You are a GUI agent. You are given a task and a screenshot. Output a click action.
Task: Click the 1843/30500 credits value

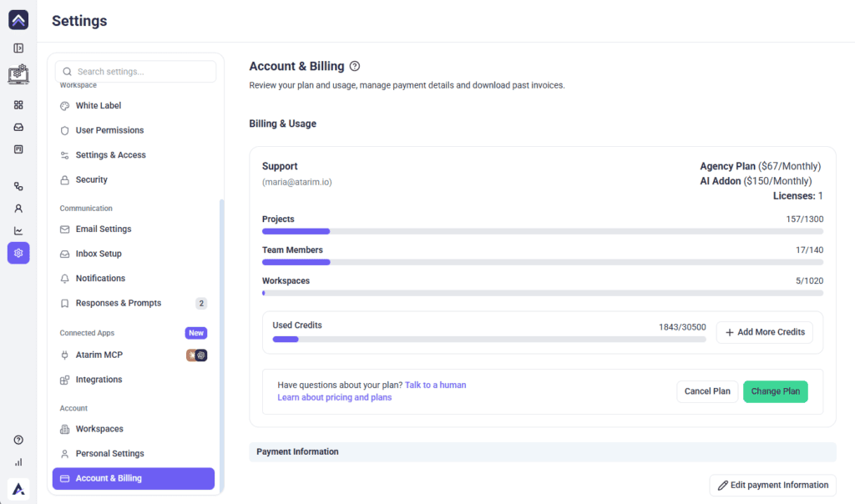[x=682, y=327]
